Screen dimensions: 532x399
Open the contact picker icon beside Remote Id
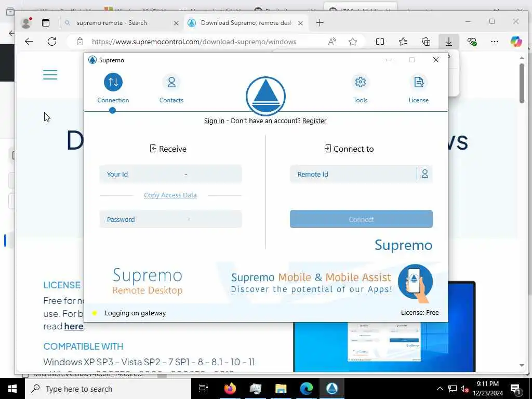(x=425, y=174)
